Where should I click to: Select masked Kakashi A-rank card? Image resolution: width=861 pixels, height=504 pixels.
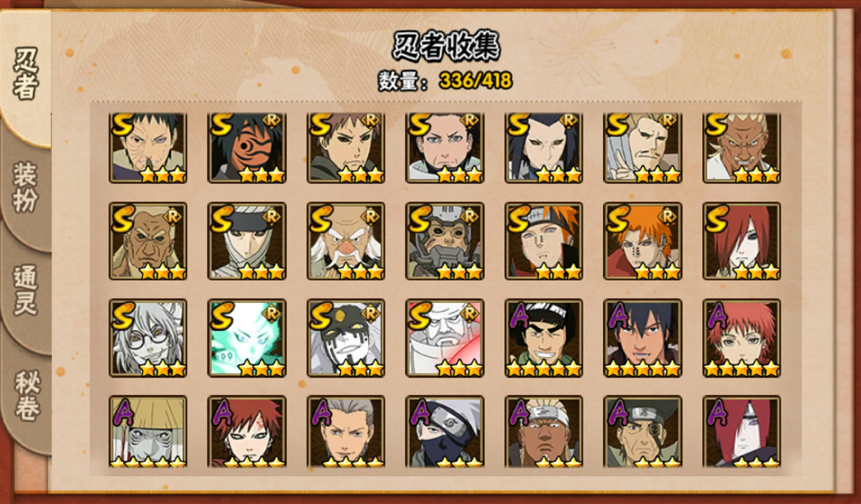click(x=444, y=432)
